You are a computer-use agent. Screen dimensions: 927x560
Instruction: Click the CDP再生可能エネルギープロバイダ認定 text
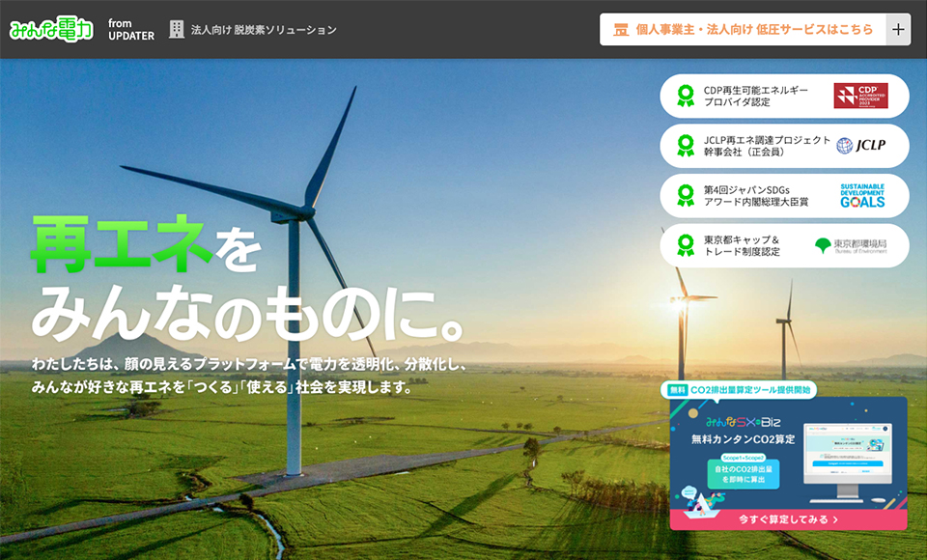756,96
